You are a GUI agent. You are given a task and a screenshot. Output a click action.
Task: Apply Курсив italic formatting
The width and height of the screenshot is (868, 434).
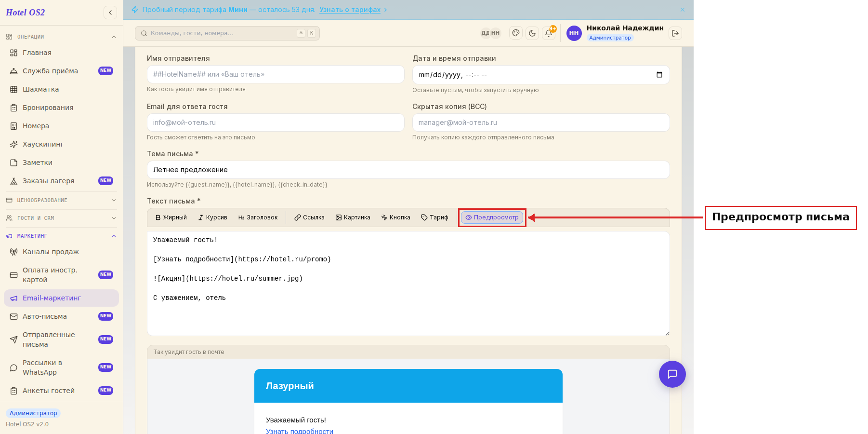click(x=212, y=217)
